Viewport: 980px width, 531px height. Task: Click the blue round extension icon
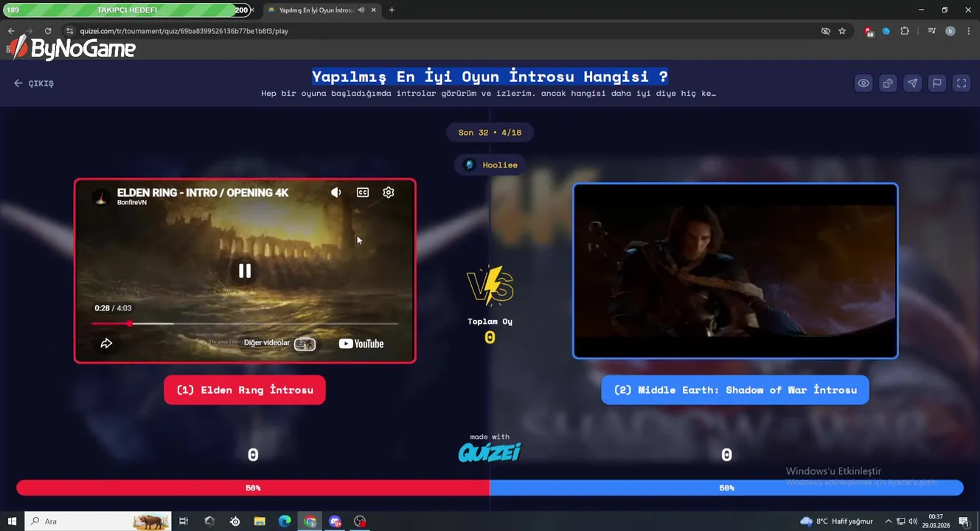pos(886,31)
